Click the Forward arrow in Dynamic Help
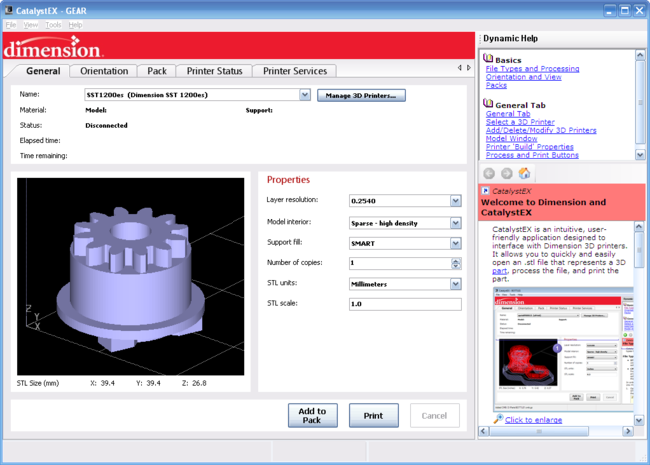Viewport: 650px width, 465px height. (506, 173)
